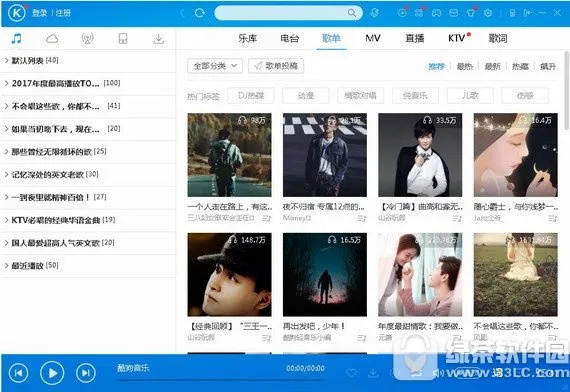Open the envelope message center icon
The height and width of the screenshot is (392, 570).
click(454, 13)
